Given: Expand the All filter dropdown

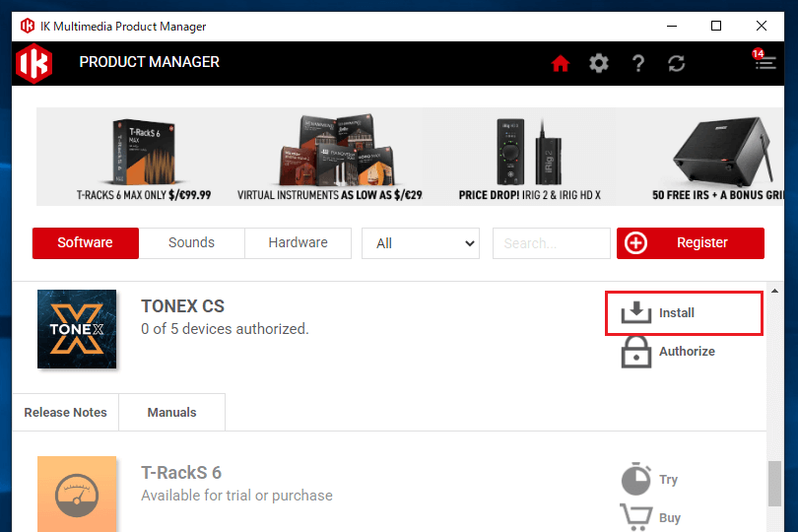Looking at the screenshot, I should (x=421, y=243).
